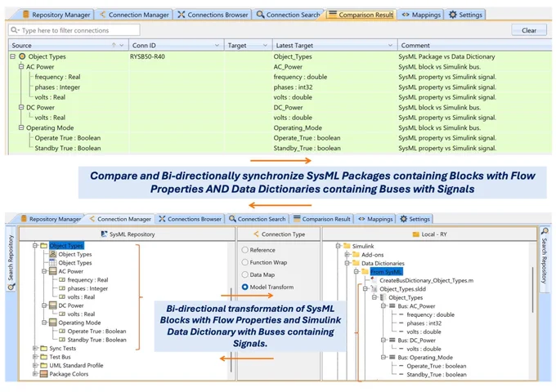Click AC Power block icon in SysML Repository
This screenshot has width=556, height=392.
tap(53, 271)
